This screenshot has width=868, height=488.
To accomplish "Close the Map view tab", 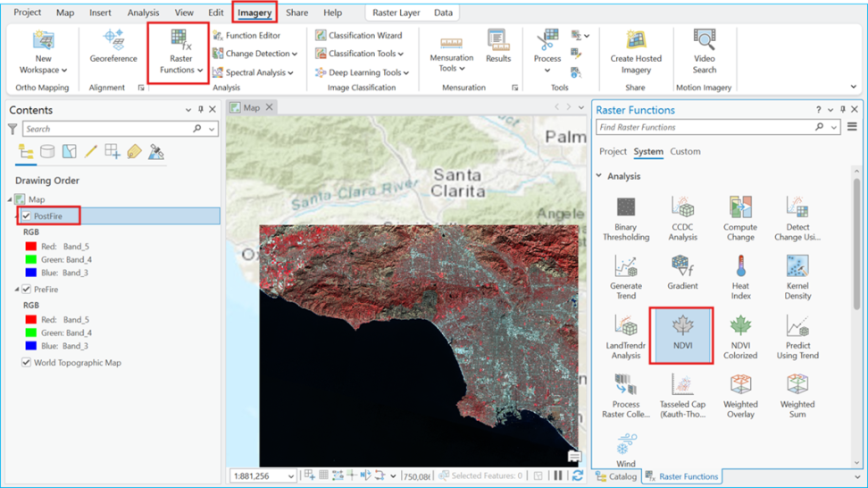I will coord(269,107).
